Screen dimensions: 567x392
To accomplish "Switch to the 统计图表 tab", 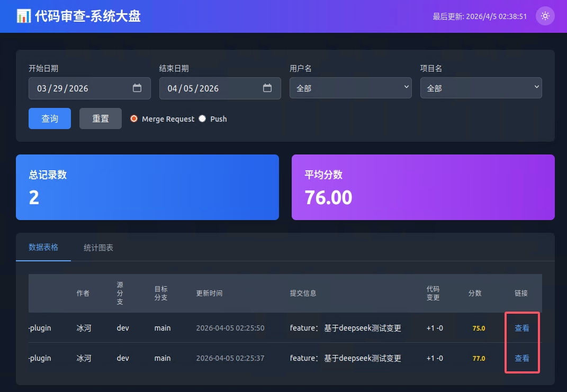I will click(98, 248).
